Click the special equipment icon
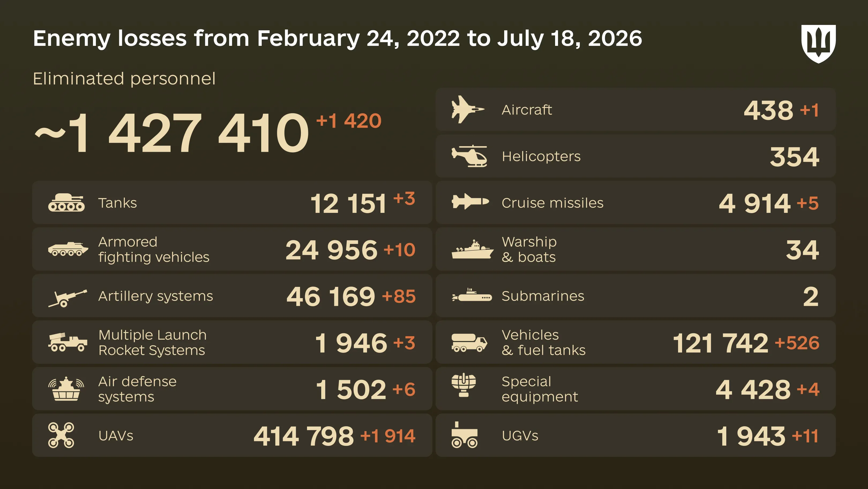Image resolution: width=868 pixels, height=489 pixels. point(464,385)
